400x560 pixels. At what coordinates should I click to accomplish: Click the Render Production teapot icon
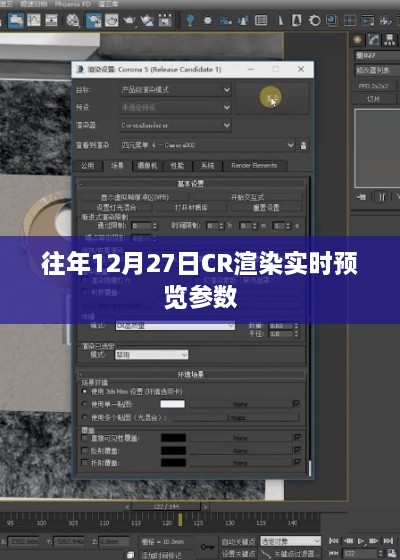(129, 20)
